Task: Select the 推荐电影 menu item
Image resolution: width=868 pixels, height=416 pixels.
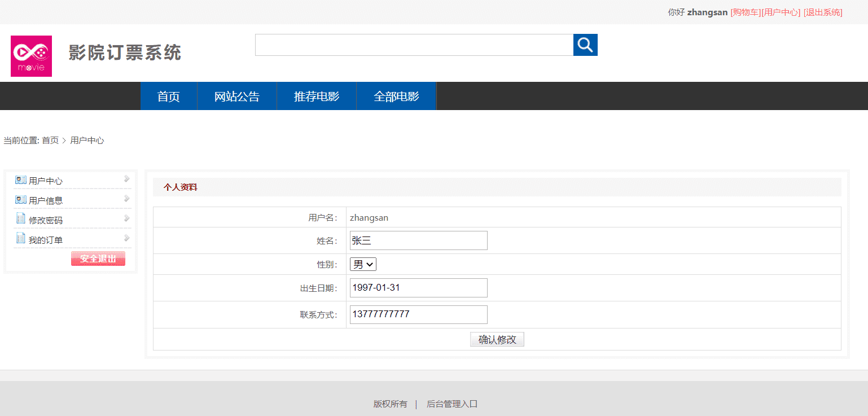Action: coord(317,96)
